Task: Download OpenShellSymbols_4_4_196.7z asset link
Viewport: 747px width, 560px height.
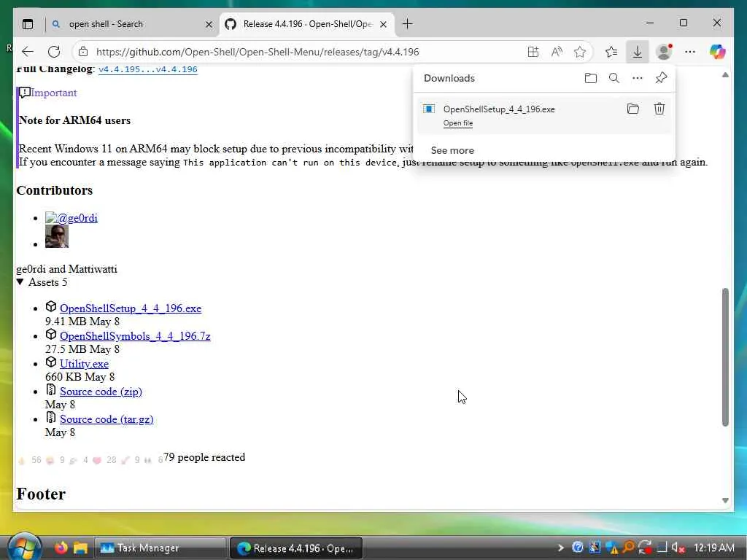Action: click(x=135, y=335)
